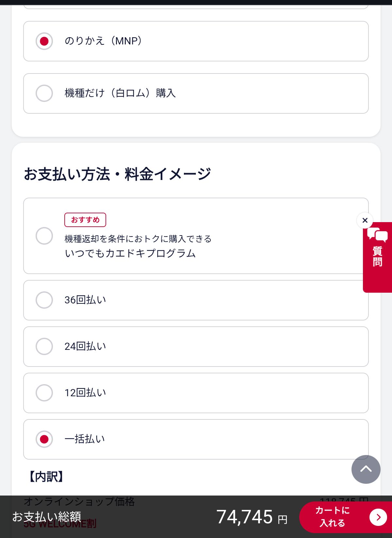This screenshot has width=392, height=538.
Task: Select いつでもカエドキプログラム radio button
Action: 44,236
